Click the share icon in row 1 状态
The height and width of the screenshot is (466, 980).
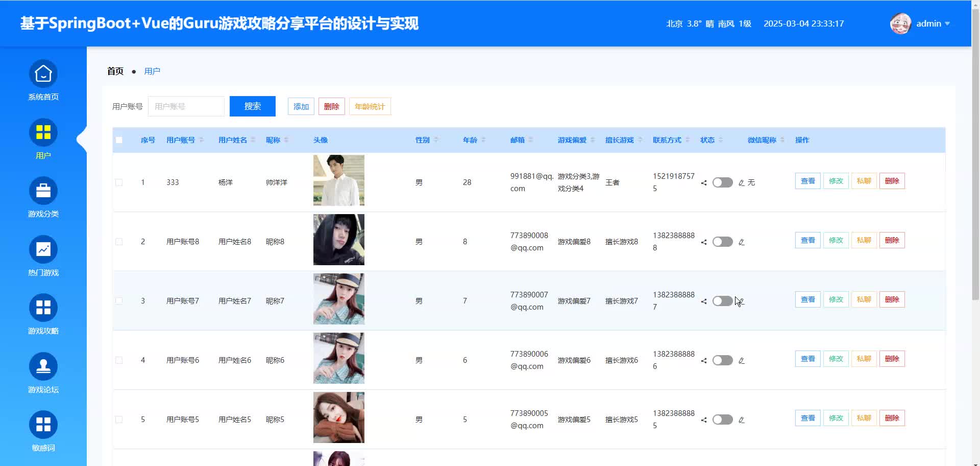[704, 183]
